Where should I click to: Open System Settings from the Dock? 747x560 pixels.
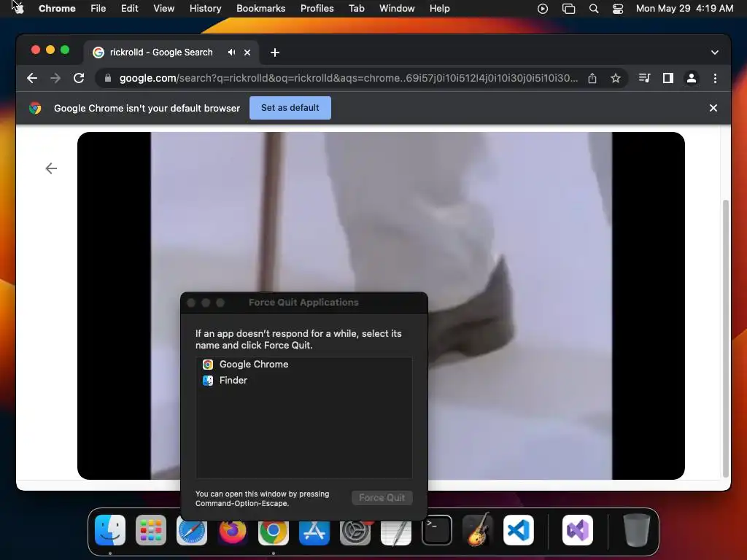click(355, 530)
